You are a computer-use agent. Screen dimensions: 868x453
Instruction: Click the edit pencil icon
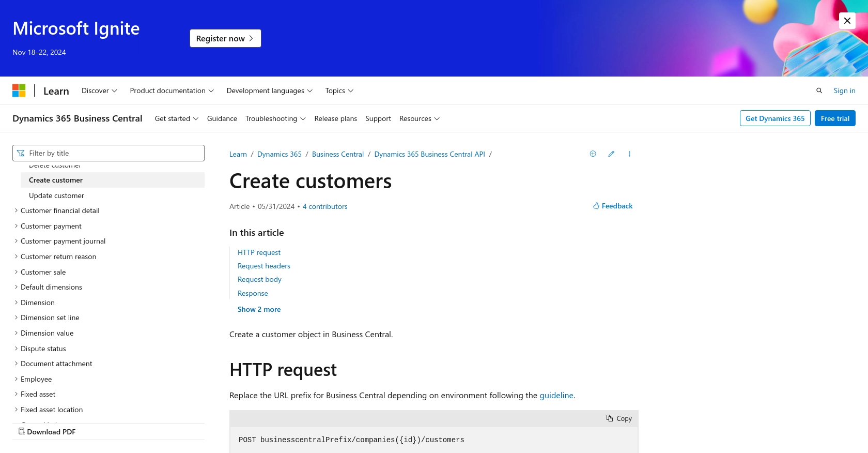(611, 154)
